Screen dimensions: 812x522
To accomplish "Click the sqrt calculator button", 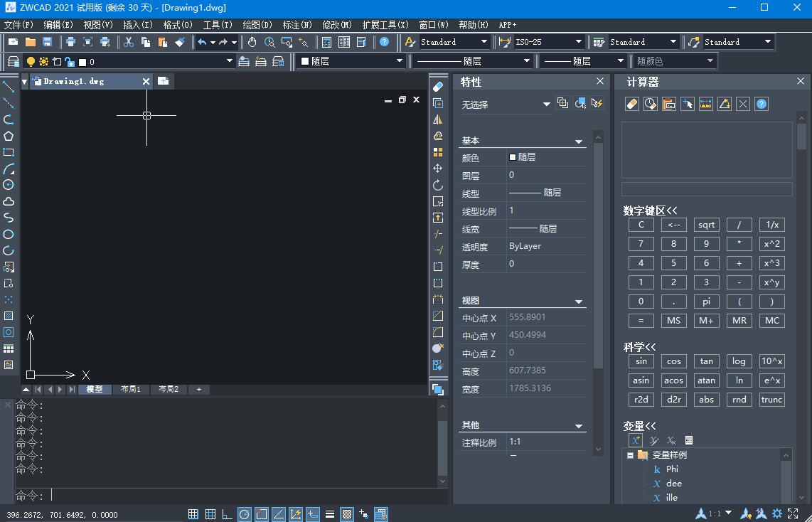I will coord(706,225).
